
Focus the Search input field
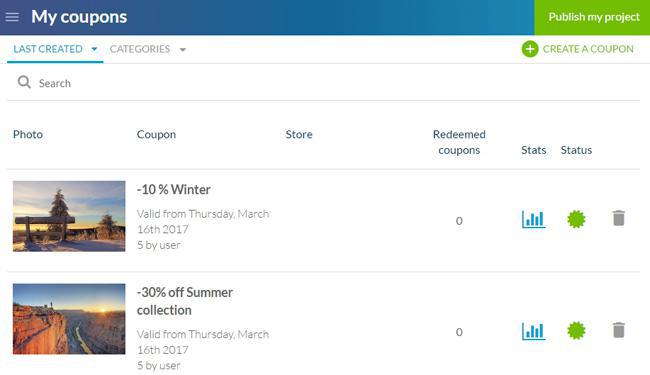tap(323, 83)
